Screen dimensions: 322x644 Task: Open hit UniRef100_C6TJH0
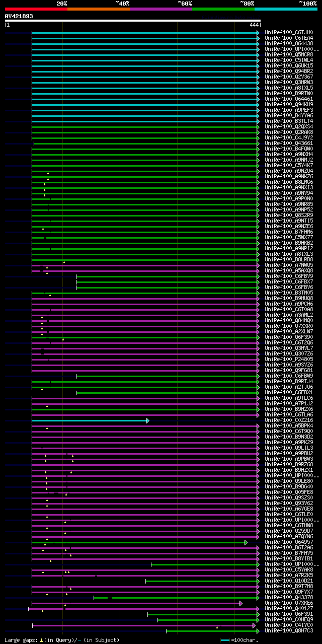click(289, 32)
